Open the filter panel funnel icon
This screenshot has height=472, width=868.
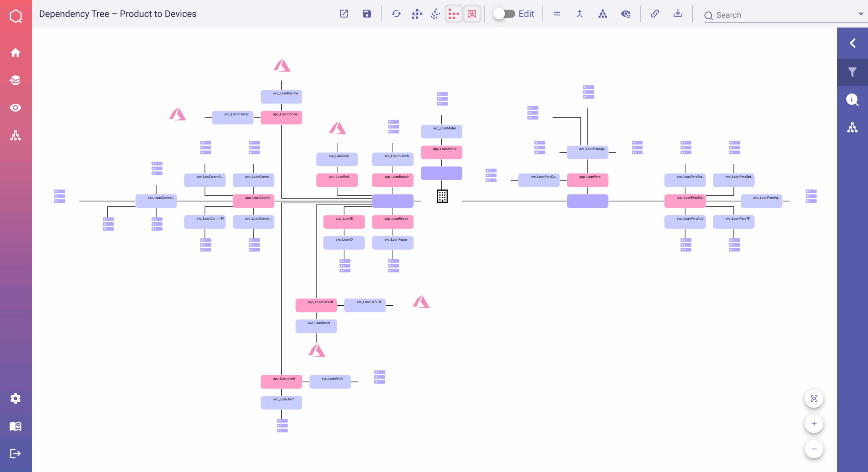tap(852, 72)
